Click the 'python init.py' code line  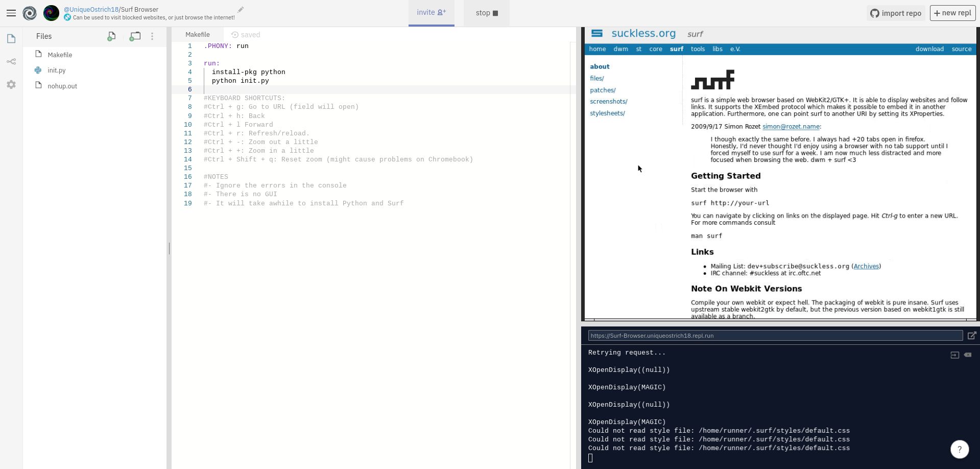pos(240,81)
